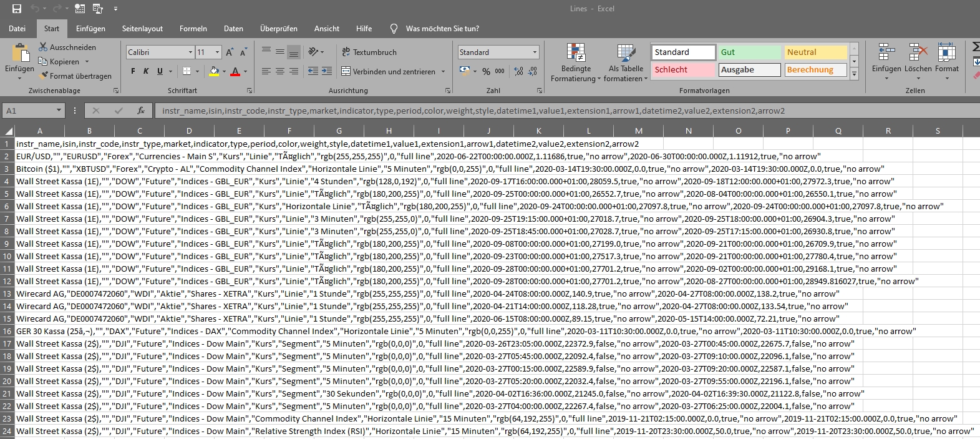Expand the cell styles gallery
Viewport: 980px width, 439px height.
pos(854,74)
